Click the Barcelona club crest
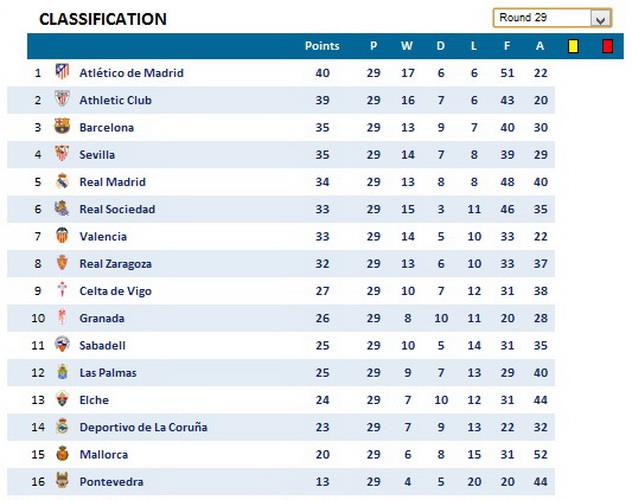 pos(62,127)
